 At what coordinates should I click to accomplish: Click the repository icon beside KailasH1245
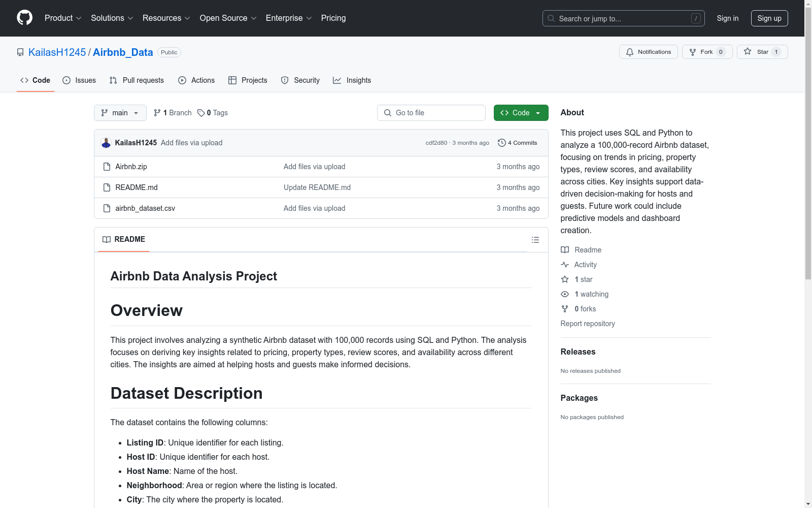[x=20, y=52]
